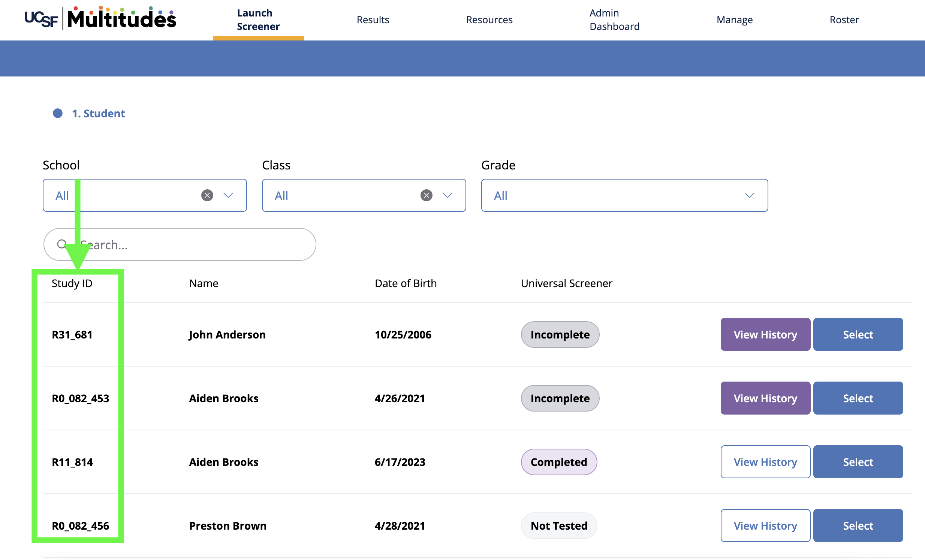This screenshot has height=560, width=925.
Task: Click the search magnifier icon
Action: click(x=61, y=244)
